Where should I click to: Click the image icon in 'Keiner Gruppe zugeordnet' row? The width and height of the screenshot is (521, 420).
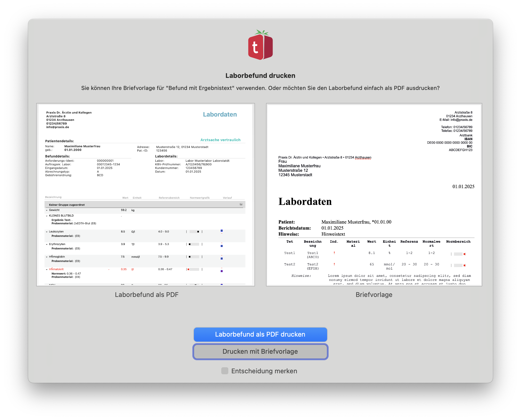241,204
